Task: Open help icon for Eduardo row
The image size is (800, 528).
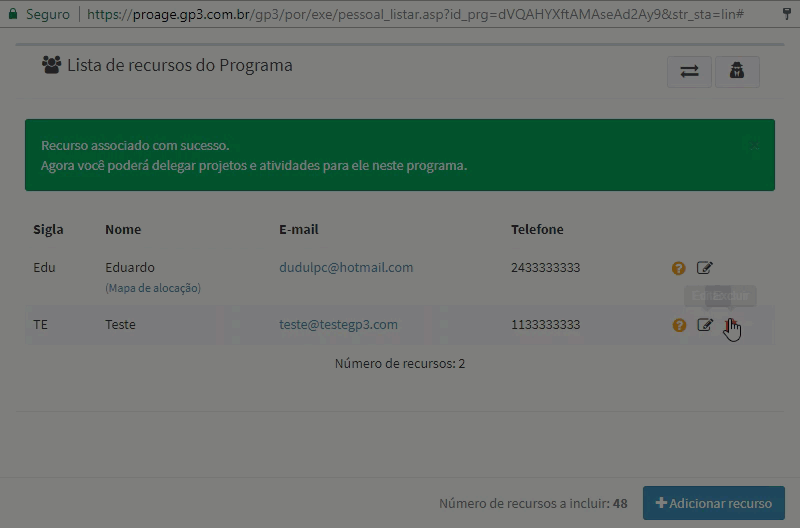Action: tap(679, 268)
